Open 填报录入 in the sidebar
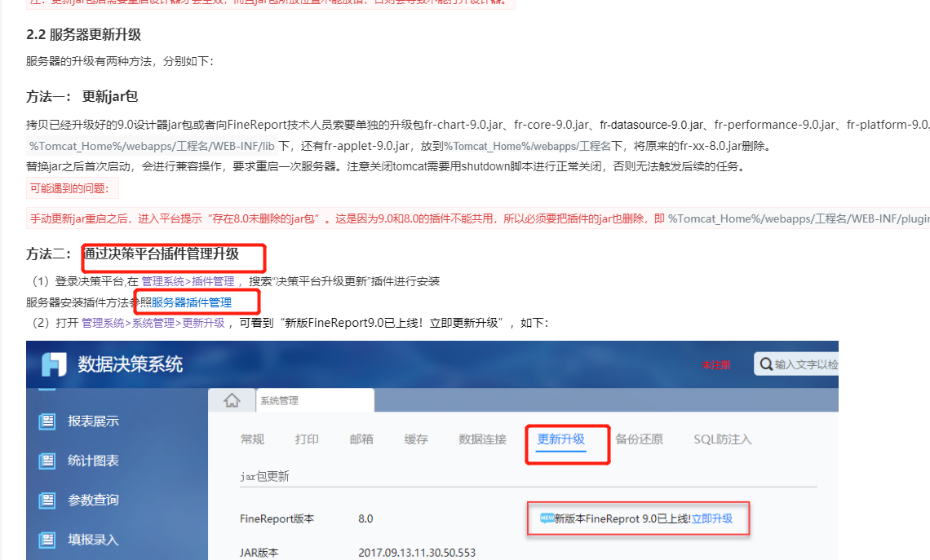The height and width of the screenshot is (560, 930). (x=93, y=540)
